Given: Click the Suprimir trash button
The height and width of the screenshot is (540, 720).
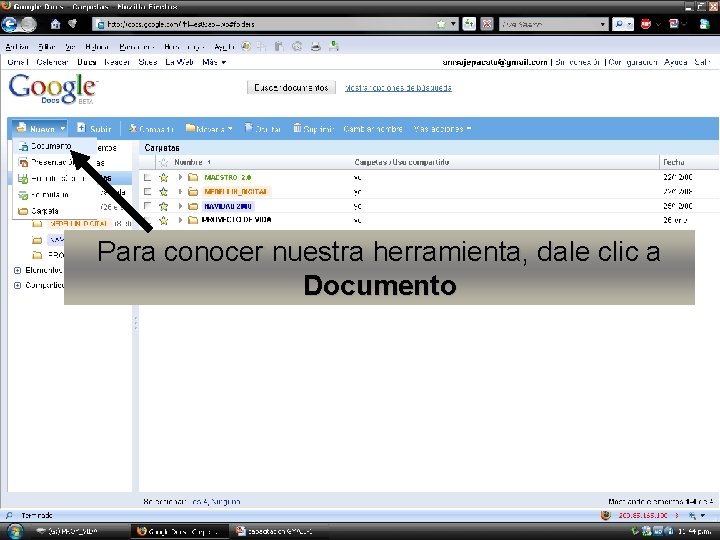Looking at the screenshot, I should 313,129.
